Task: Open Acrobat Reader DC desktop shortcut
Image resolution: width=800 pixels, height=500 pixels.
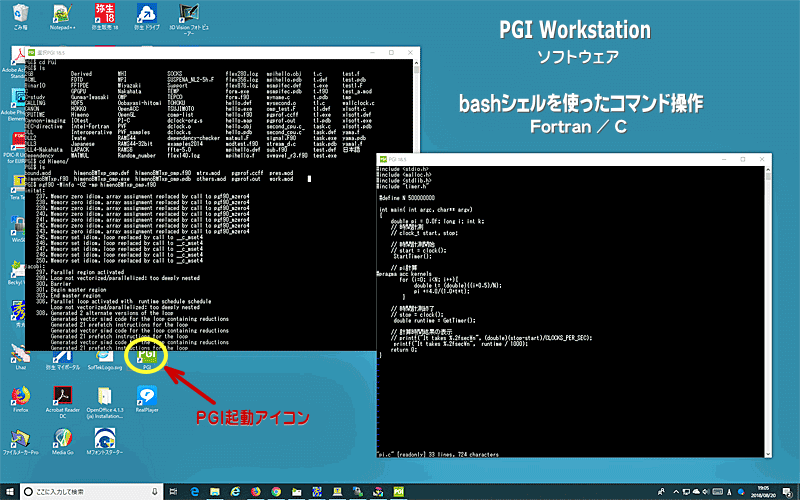Action: pyautogui.click(x=63, y=402)
